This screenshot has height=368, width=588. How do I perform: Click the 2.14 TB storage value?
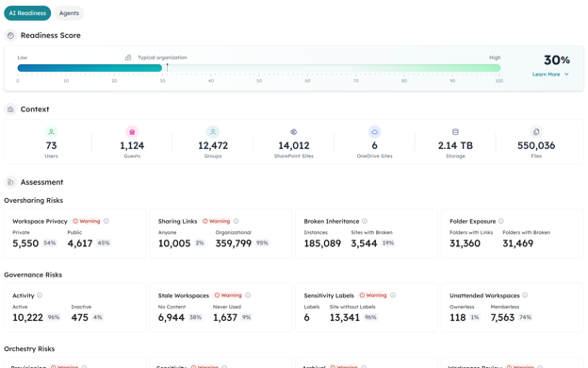pyautogui.click(x=455, y=145)
